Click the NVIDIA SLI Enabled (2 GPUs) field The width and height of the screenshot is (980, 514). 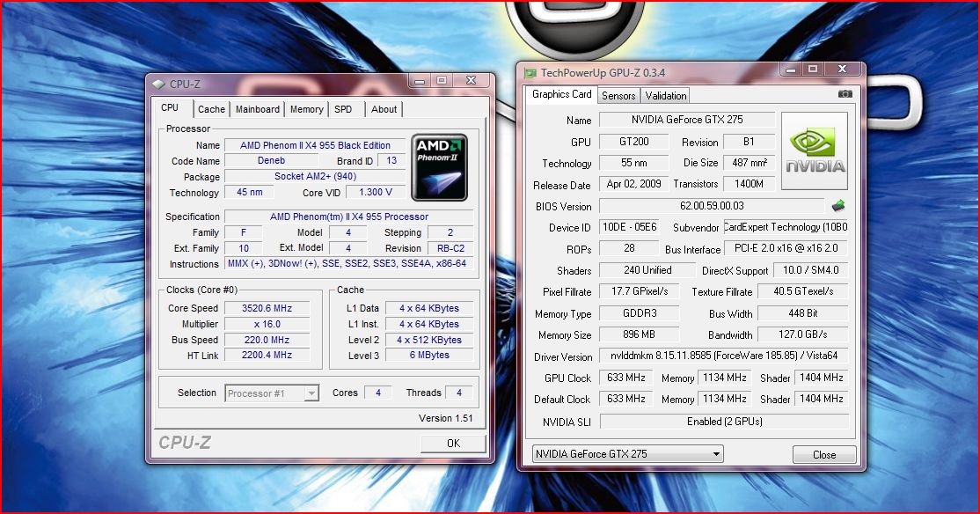coord(724,422)
